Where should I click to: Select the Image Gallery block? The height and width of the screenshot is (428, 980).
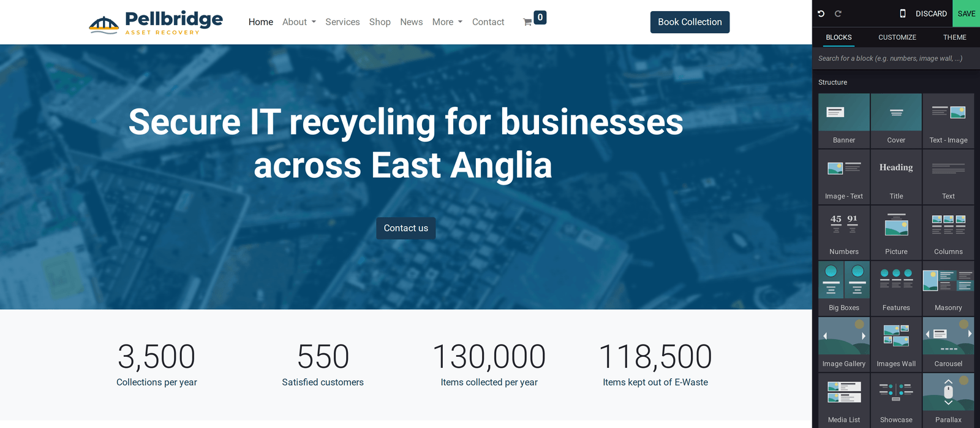tap(844, 344)
